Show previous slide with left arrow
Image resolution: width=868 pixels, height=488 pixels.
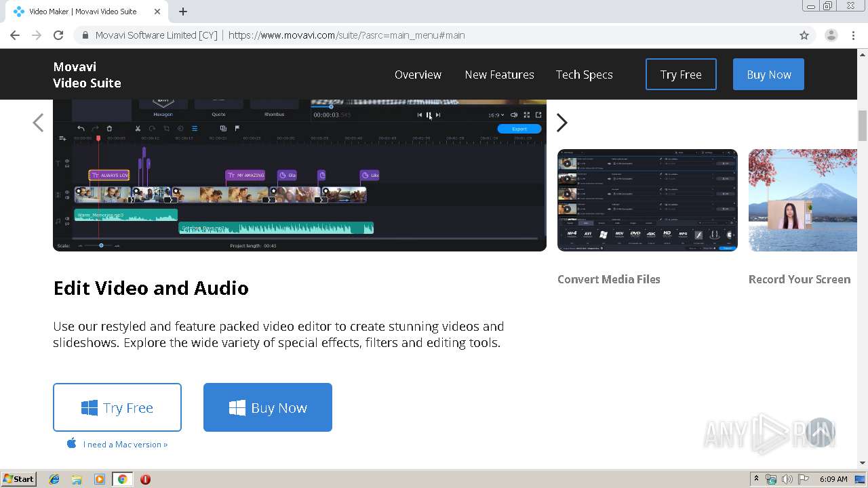[x=38, y=123]
